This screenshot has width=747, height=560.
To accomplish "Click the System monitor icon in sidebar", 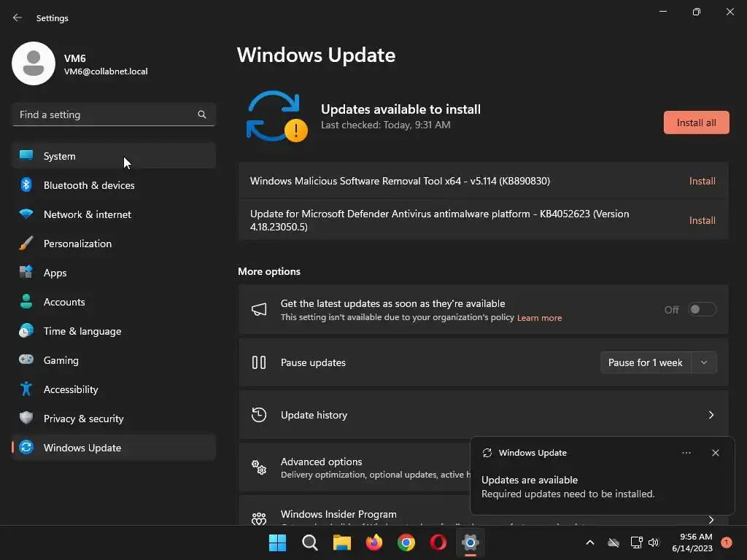I will point(26,156).
